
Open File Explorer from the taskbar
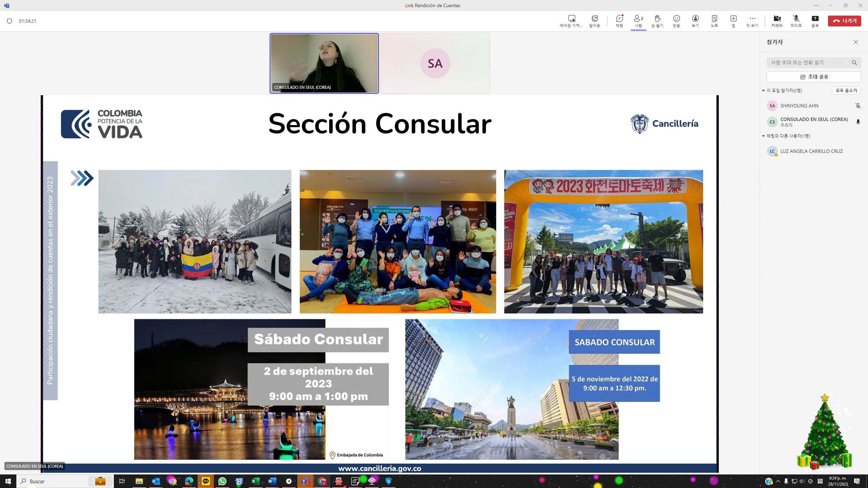(x=139, y=481)
